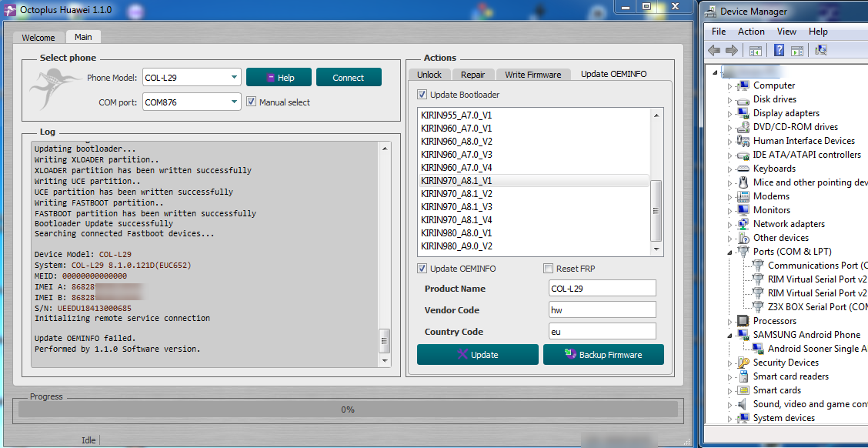Click Scan for hardware changes icon
Screen dimensions: 868x448
pos(821,50)
